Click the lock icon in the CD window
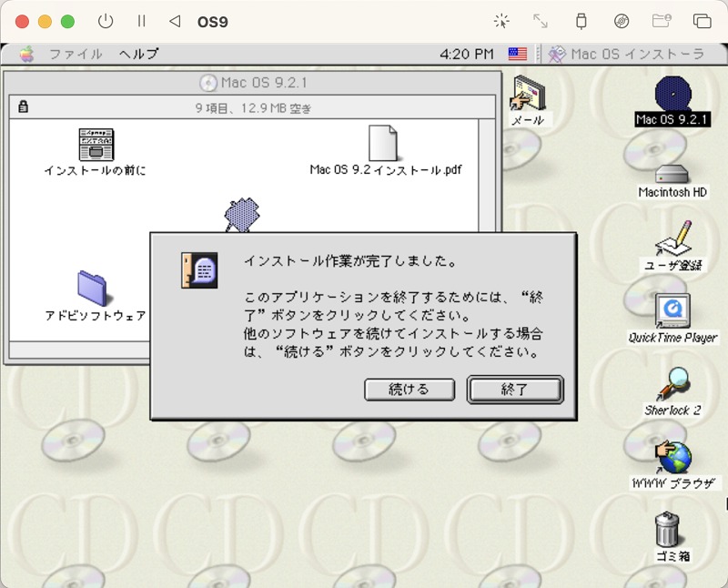Screen dimensions: 728x588 [24, 106]
